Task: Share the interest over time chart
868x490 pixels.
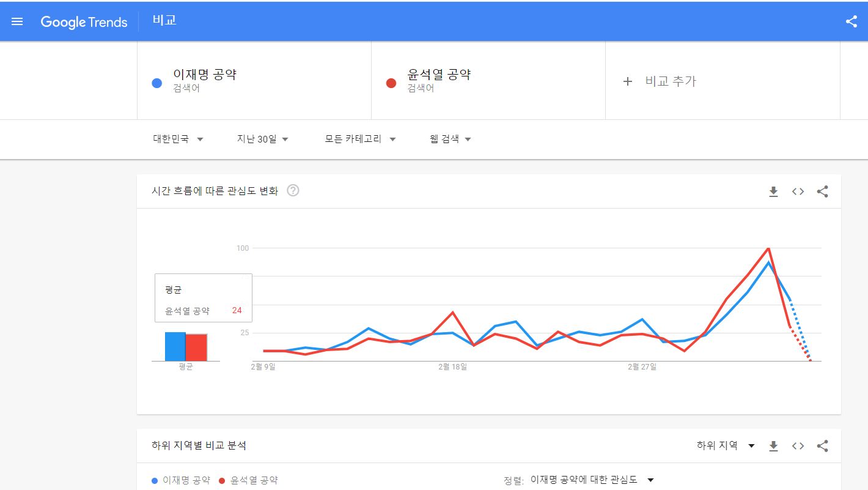Action: click(823, 191)
